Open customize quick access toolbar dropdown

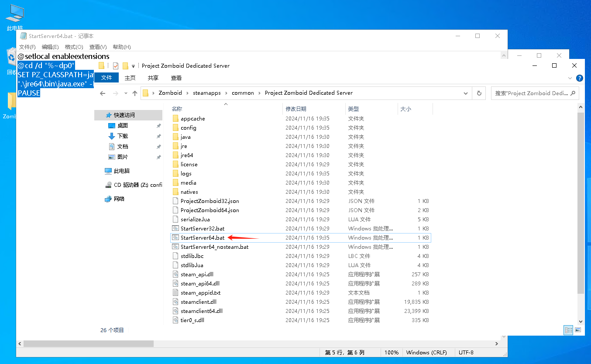[x=133, y=66]
